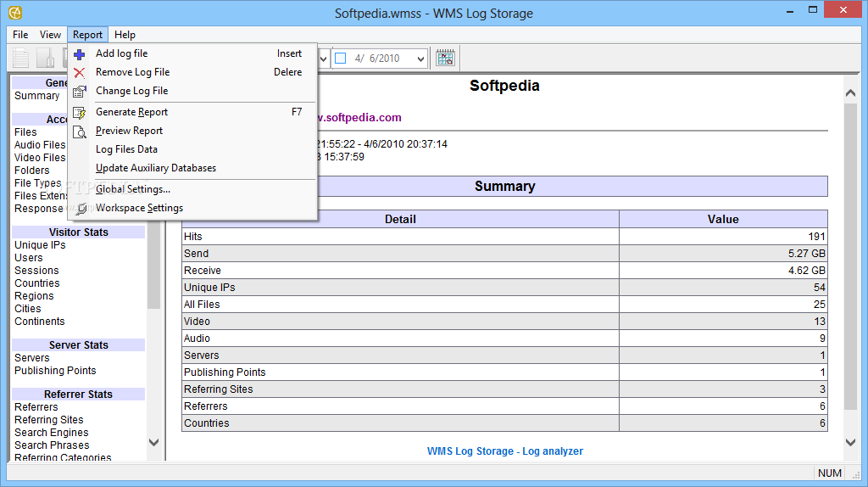Open the Regions report
Image resolution: width=868 pixels, height=487 pixels.
pos(34,296)
